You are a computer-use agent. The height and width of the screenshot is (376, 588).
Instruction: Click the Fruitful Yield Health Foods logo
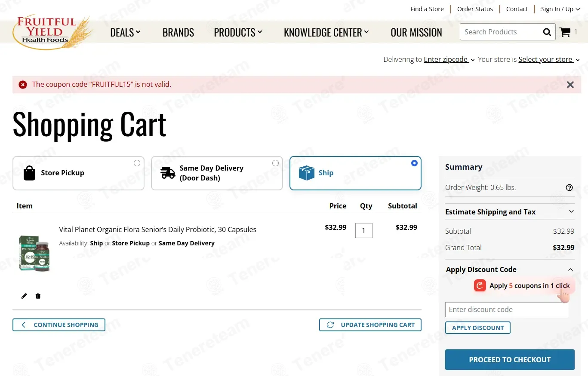[52, 33]
